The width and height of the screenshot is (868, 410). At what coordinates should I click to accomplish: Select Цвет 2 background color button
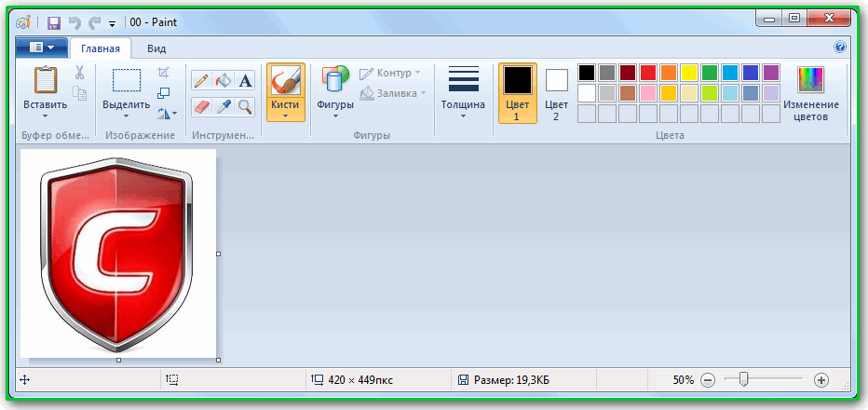556,92
